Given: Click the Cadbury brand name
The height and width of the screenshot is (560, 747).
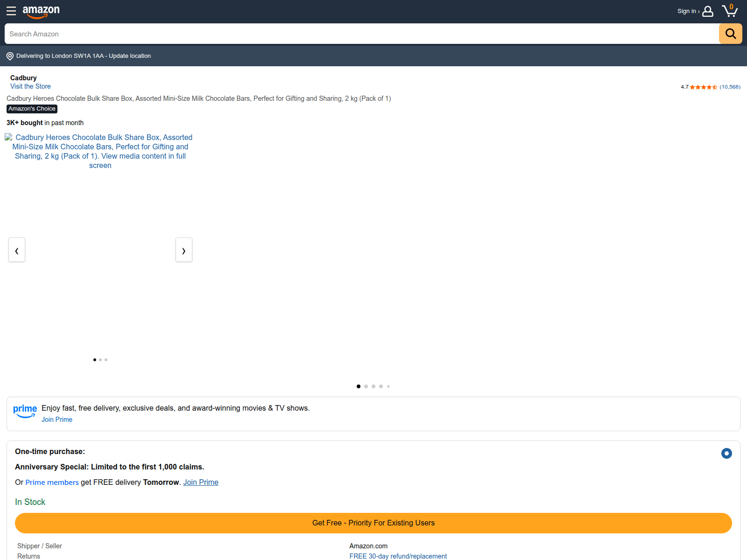Looking at the screenshot, I should [23, 78].
